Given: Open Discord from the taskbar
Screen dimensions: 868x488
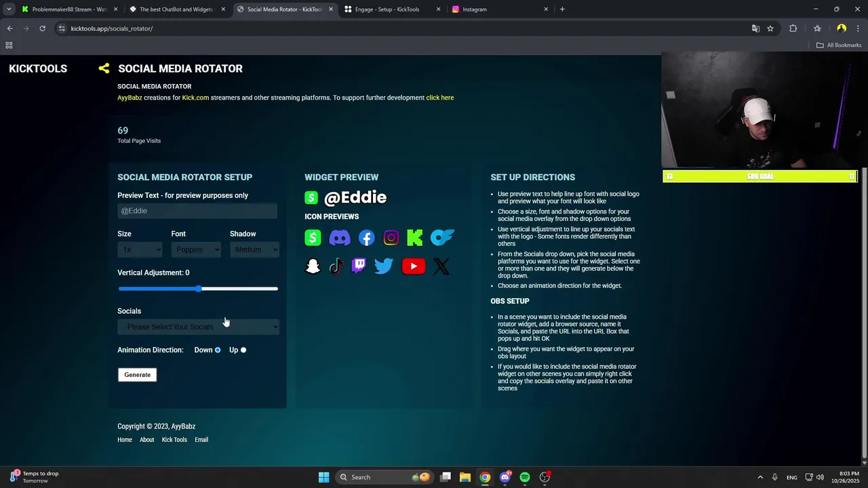Looking at the screenshot, I should 505,477.
